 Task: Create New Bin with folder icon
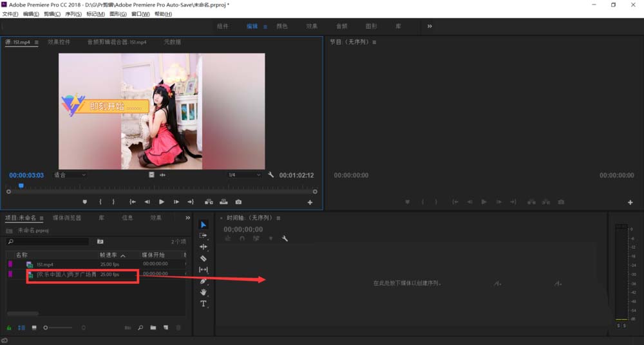click(x=153, y=328)
